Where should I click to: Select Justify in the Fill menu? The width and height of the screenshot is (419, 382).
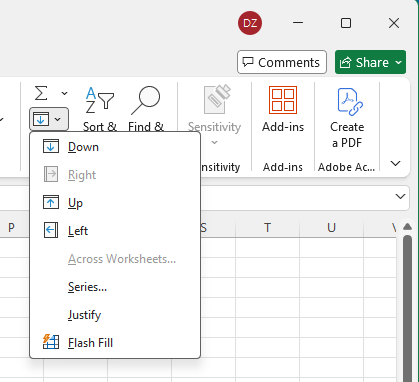click(115, 315)
